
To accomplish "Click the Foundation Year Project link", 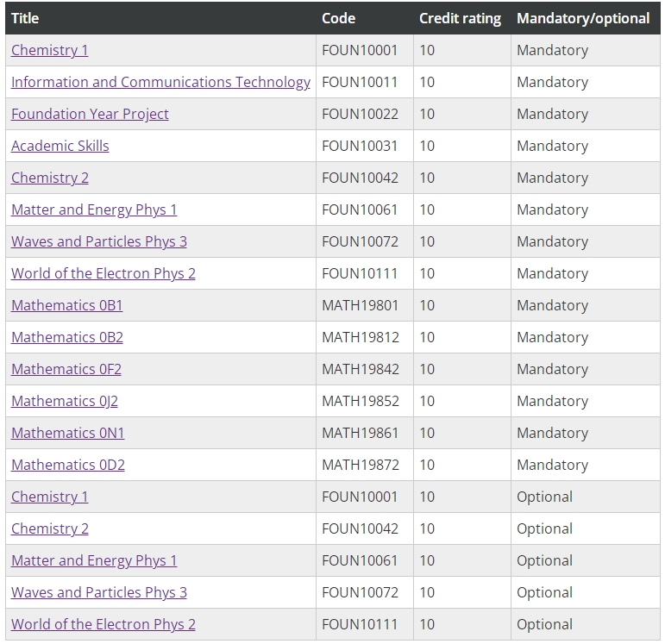I will (90, 114).
